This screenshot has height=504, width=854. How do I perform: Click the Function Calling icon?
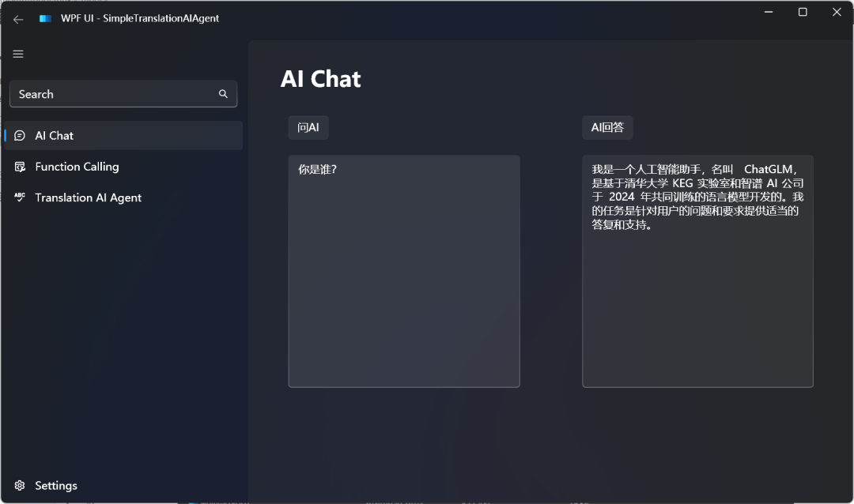[20, 167]
